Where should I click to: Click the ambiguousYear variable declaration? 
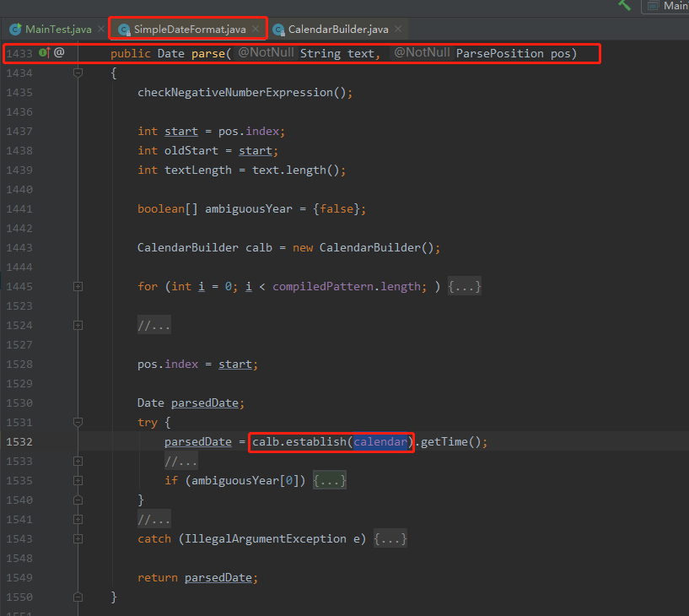coord(248,209)
